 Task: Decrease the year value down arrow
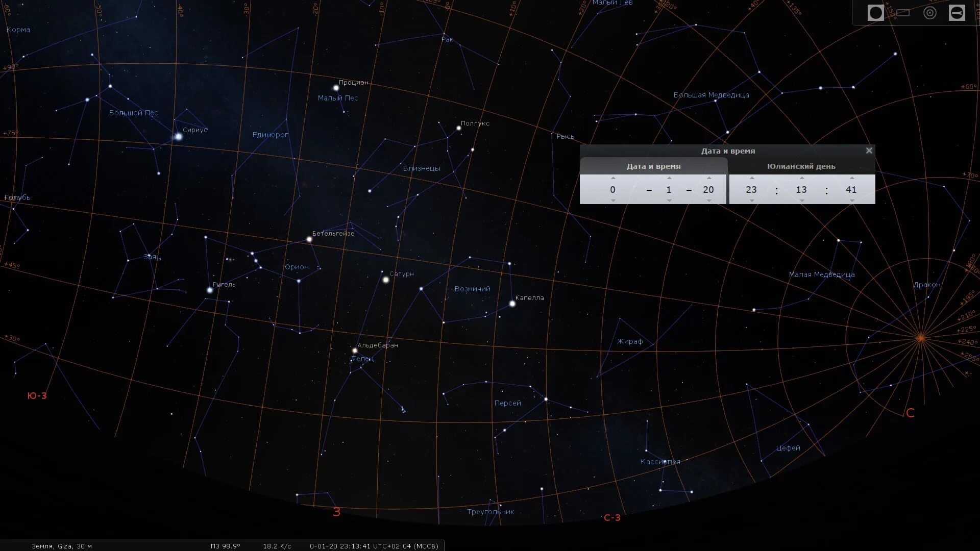(613, 201)
